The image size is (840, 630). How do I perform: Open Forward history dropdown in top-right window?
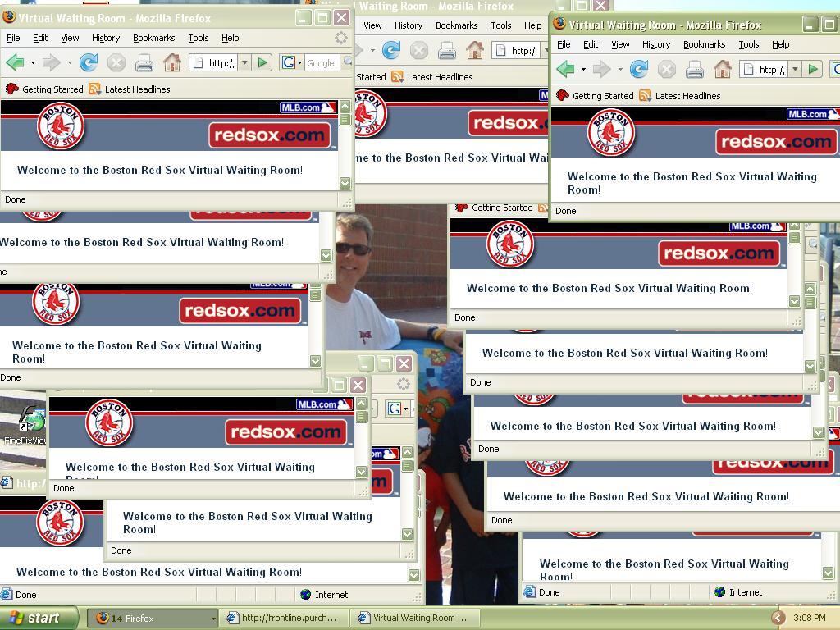[x=620, y=69]
